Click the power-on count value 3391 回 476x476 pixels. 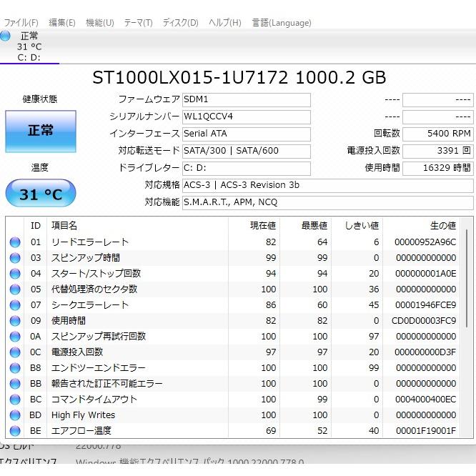437,151
